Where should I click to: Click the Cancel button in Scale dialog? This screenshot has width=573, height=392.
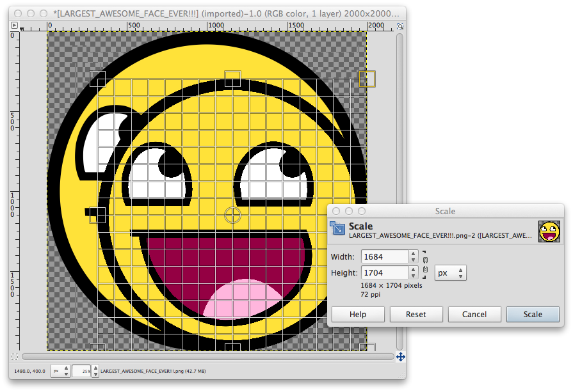point(474,314)
